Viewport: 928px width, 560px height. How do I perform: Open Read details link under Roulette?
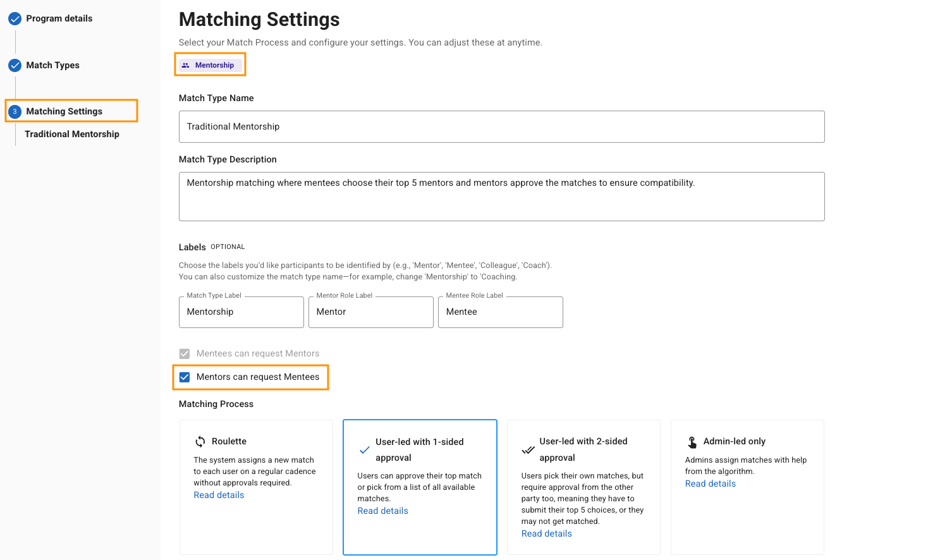click(219, 495)
